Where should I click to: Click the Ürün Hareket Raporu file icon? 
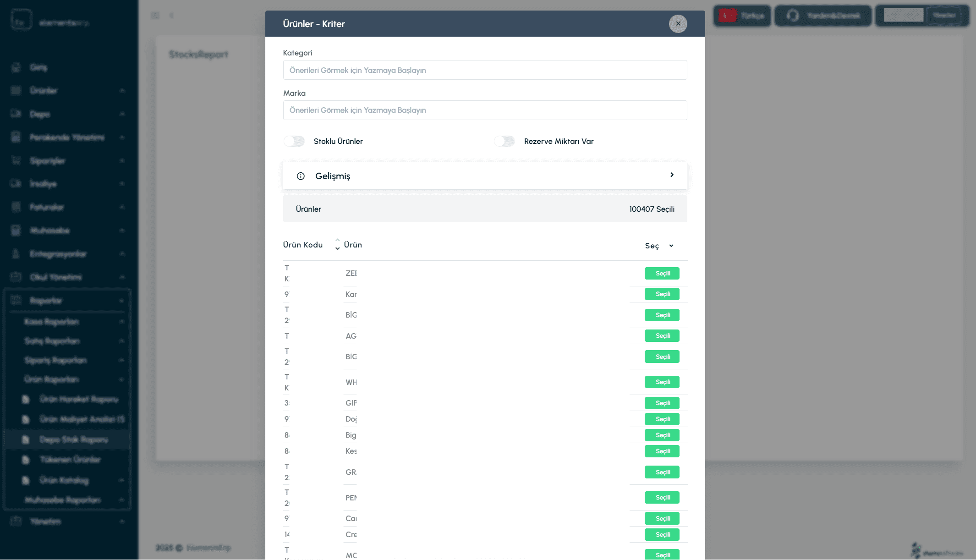(26, 399)
